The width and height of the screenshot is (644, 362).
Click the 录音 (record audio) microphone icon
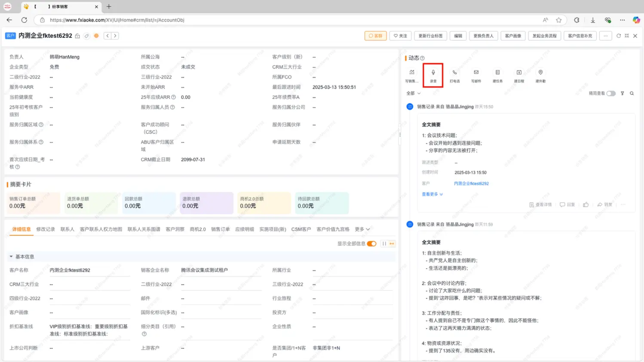coord(433,72)
